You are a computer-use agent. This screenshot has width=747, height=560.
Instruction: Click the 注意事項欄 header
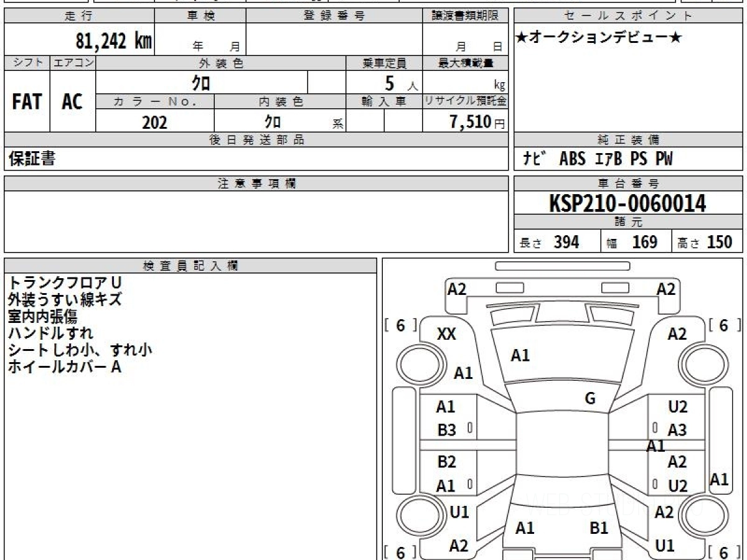point(256,184)
